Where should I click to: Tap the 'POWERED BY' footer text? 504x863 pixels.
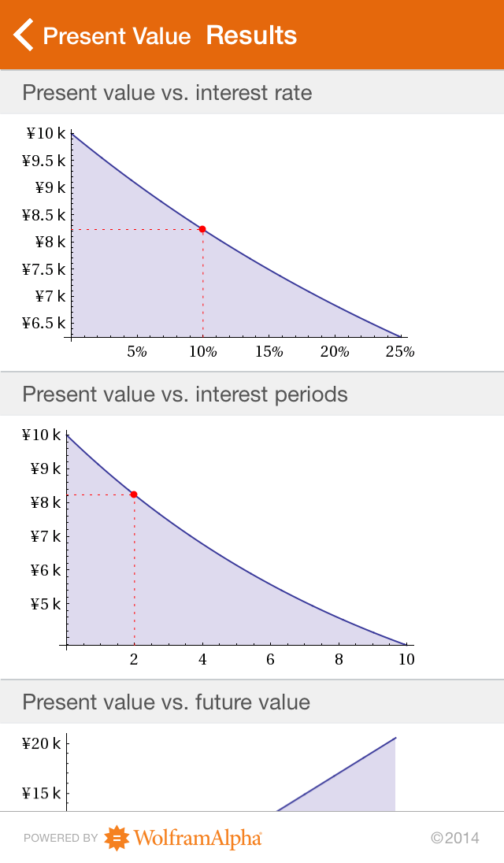(x=61, y=839)
